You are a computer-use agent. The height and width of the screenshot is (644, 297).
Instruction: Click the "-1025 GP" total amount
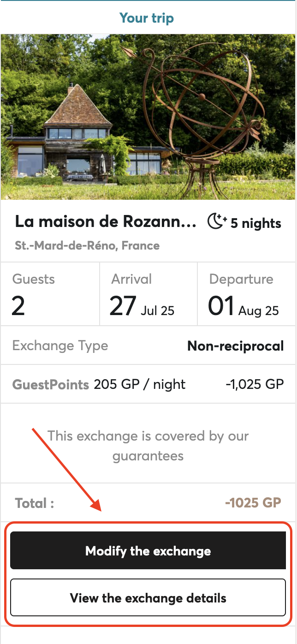tap(253, 502)
